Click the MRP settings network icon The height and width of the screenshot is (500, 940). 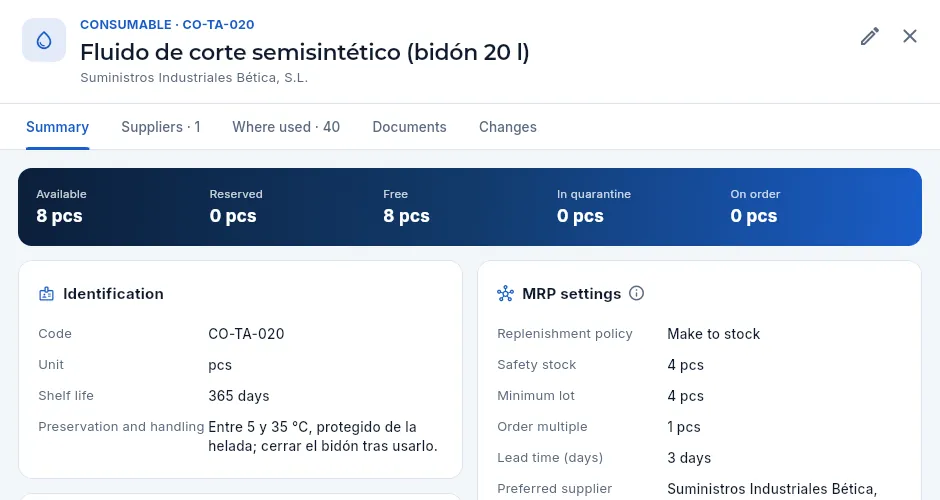[x=505, y=294]
